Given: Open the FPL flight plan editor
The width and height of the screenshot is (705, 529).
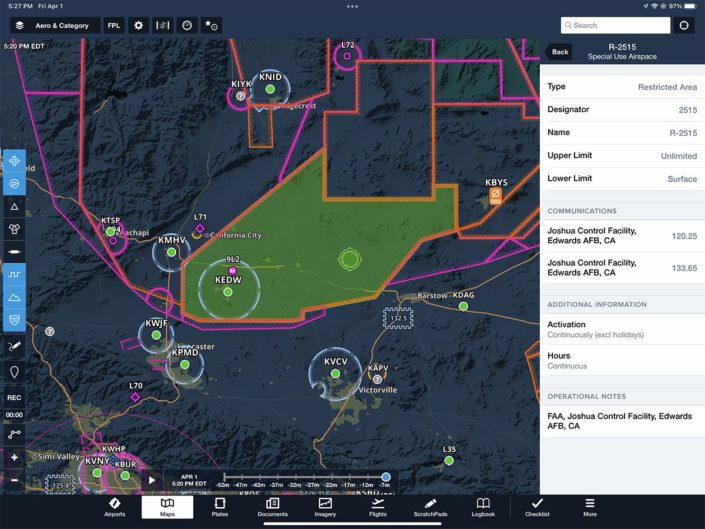Looking at the screenshot, I should point(115,25).
